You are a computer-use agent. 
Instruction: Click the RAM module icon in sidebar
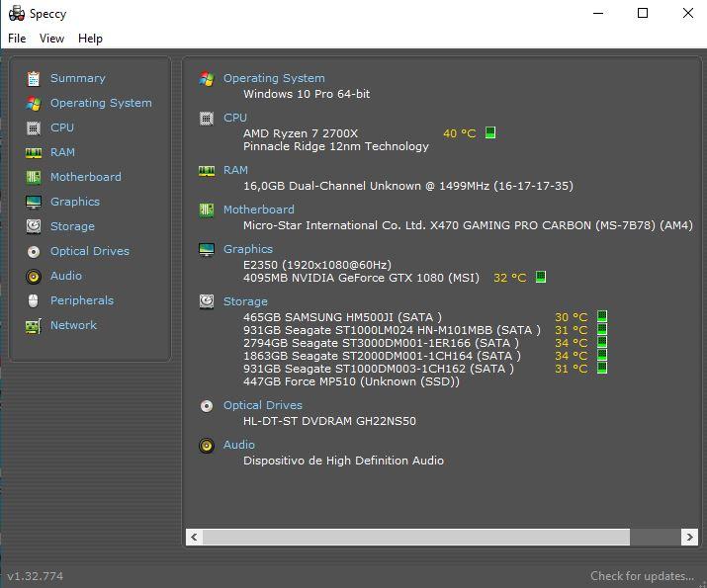point(34,153)
